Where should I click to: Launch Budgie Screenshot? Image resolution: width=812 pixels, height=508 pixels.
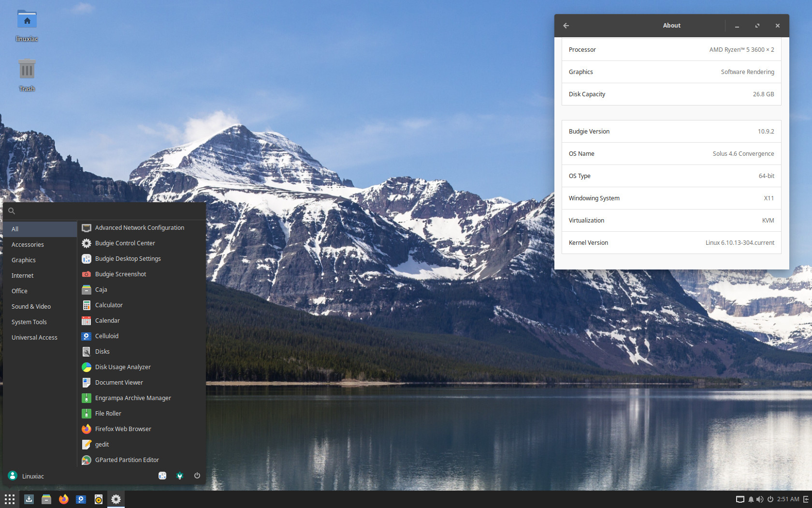tap(141, 274)
